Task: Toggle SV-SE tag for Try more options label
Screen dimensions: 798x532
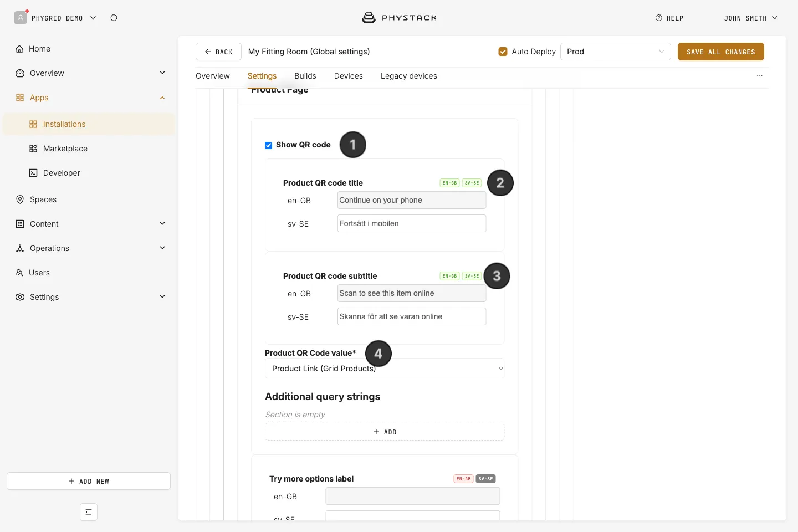Action: tap(486, 479)
